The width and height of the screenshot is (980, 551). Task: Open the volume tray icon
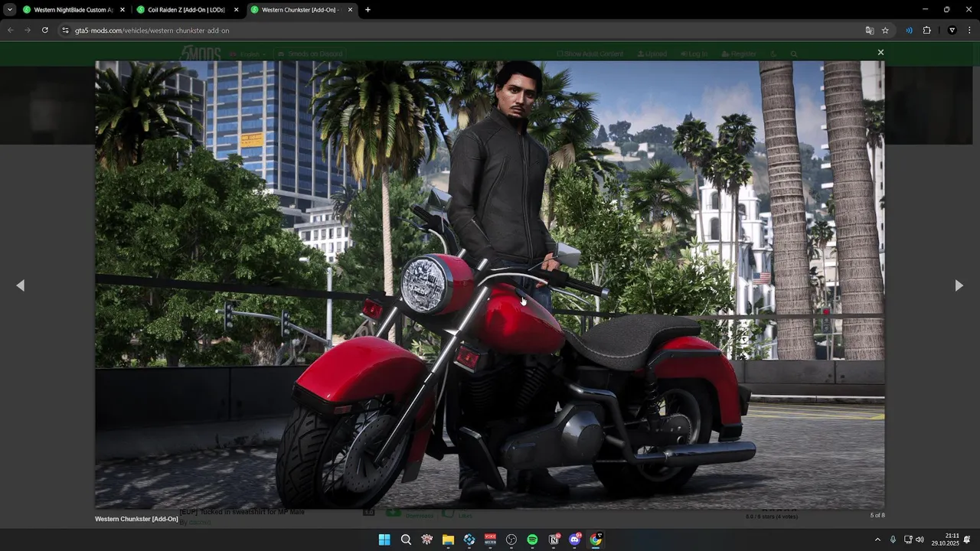920,540
